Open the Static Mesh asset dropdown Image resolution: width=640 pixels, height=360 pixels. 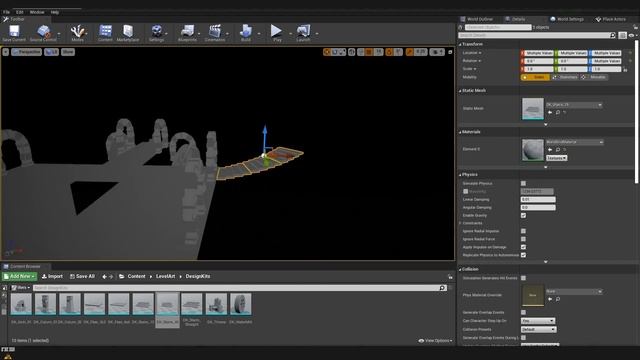coord(574,105)
